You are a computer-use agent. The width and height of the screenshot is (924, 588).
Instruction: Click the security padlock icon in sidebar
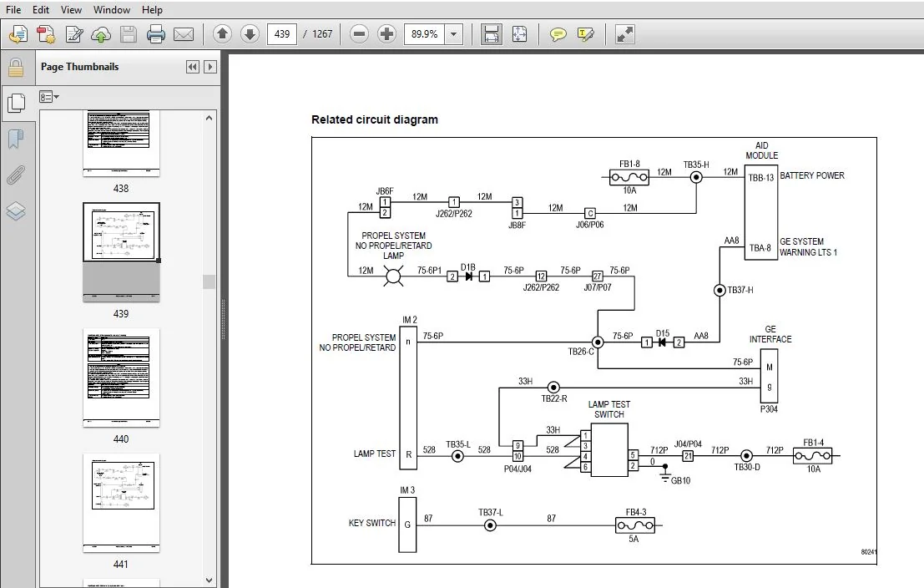coord(16,68)
